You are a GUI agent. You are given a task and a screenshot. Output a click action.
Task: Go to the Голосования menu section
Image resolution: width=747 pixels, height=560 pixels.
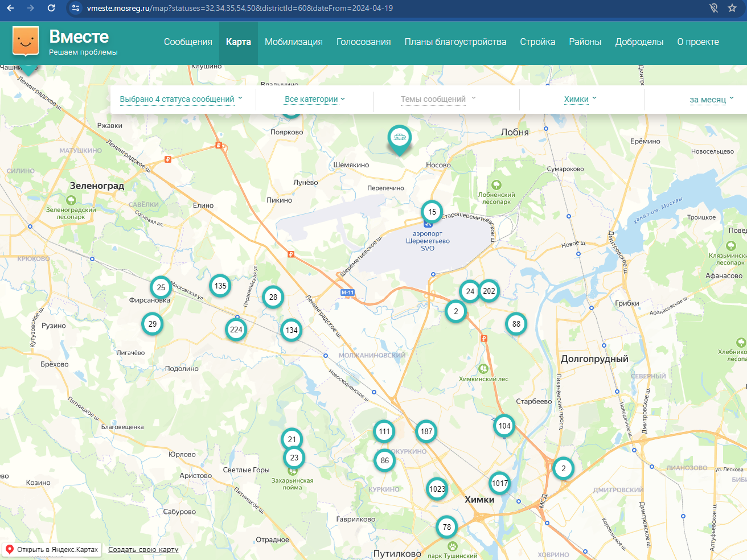pyautogui.click(x=363, y=42)
